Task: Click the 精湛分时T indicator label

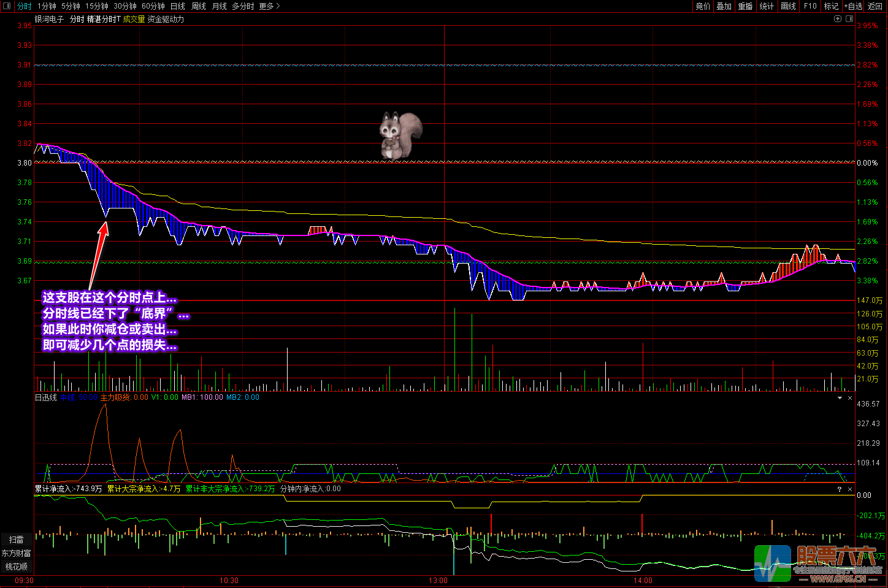Action: click(104, 19)
